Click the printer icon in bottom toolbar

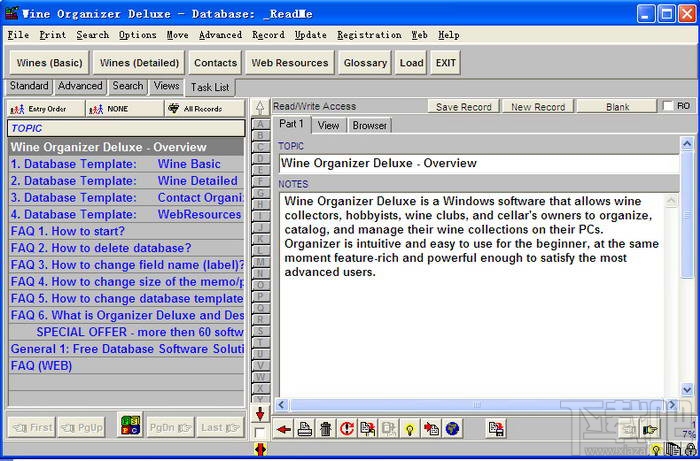(305, 429)
